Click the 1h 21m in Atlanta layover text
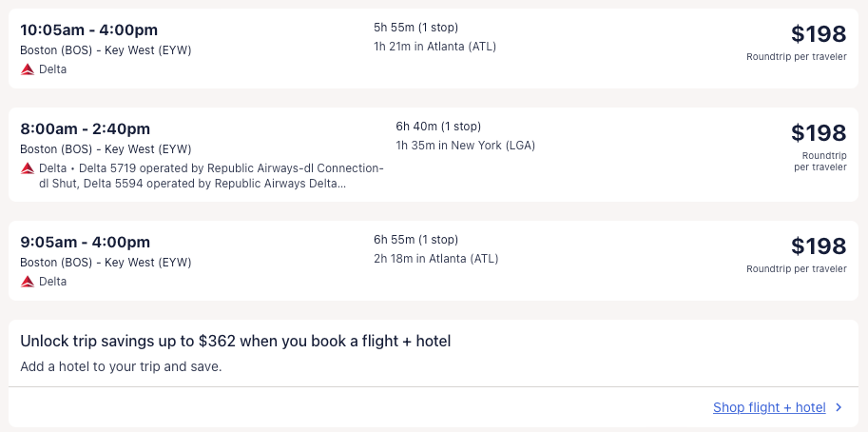 click(x=434, y=47)
